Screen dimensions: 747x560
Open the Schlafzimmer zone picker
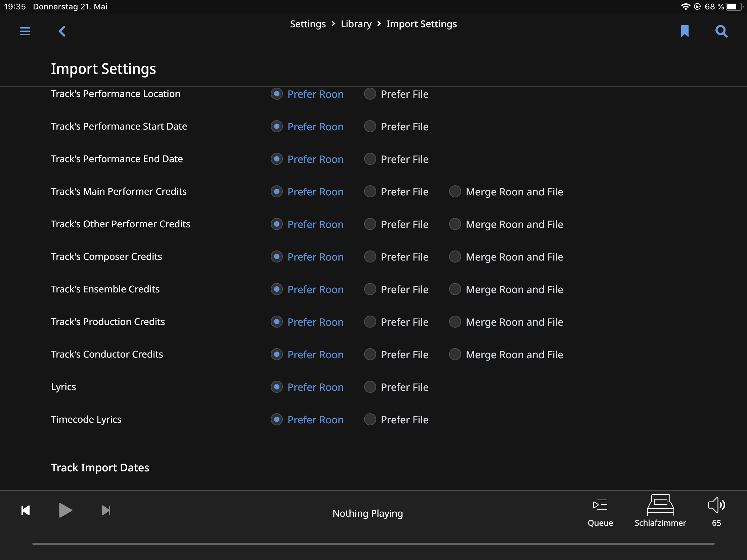click(660, 511)
